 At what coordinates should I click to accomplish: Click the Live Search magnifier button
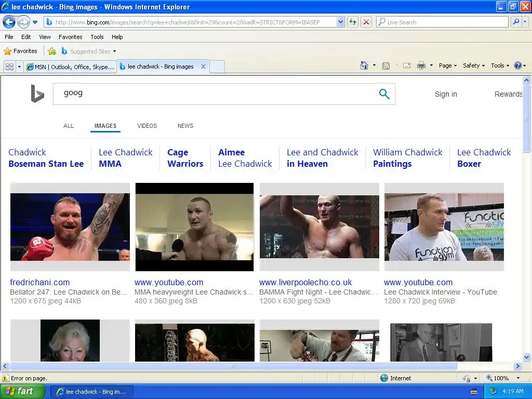516,22
